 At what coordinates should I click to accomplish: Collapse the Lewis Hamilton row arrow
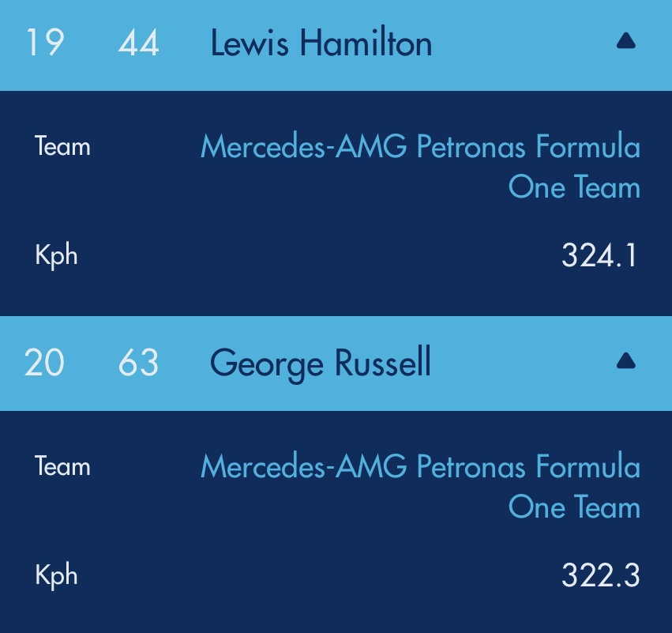(x=625, y=42)
